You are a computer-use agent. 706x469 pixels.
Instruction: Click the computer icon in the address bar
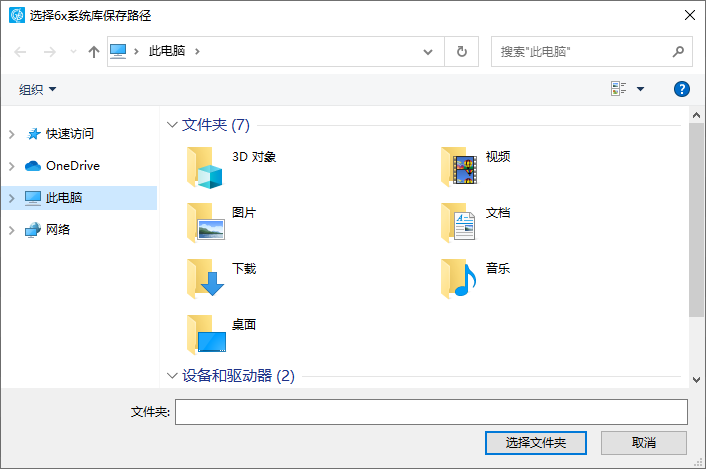point(118,51)
